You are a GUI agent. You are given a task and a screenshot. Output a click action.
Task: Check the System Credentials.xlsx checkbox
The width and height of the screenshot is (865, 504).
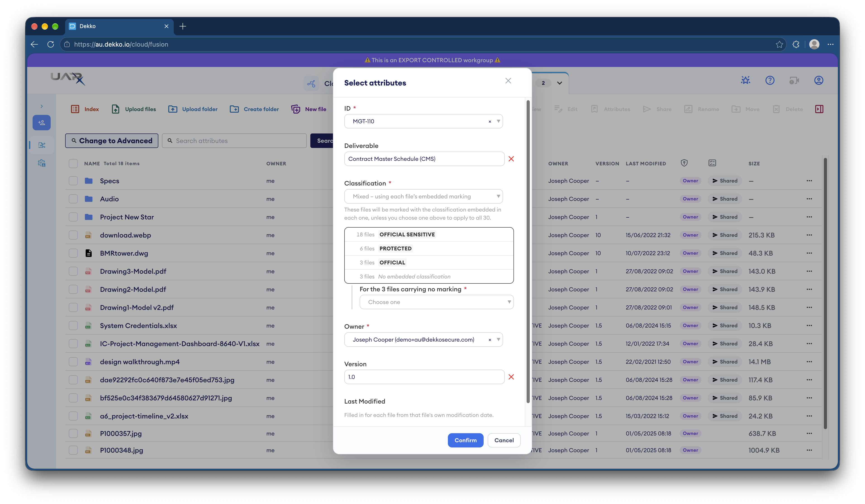coord(73,326)
